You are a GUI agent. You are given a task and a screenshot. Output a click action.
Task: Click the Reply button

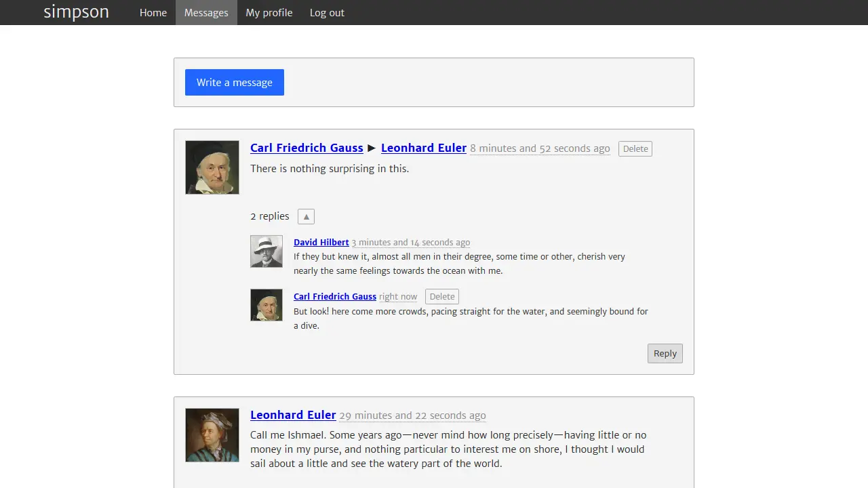[x=665, y=353]
